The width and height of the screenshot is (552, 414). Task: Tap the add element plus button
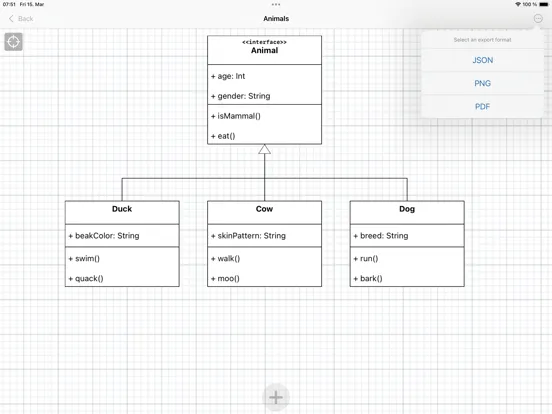pos(276,397)
